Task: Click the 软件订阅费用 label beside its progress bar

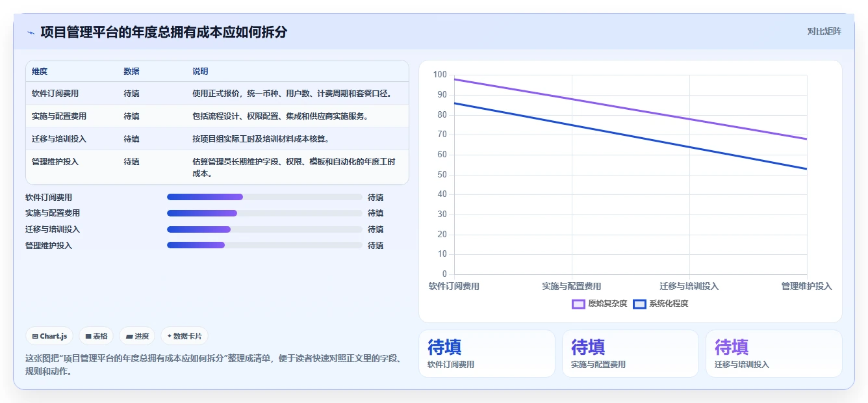Action: pyautogui.click(x=49, y=197)
